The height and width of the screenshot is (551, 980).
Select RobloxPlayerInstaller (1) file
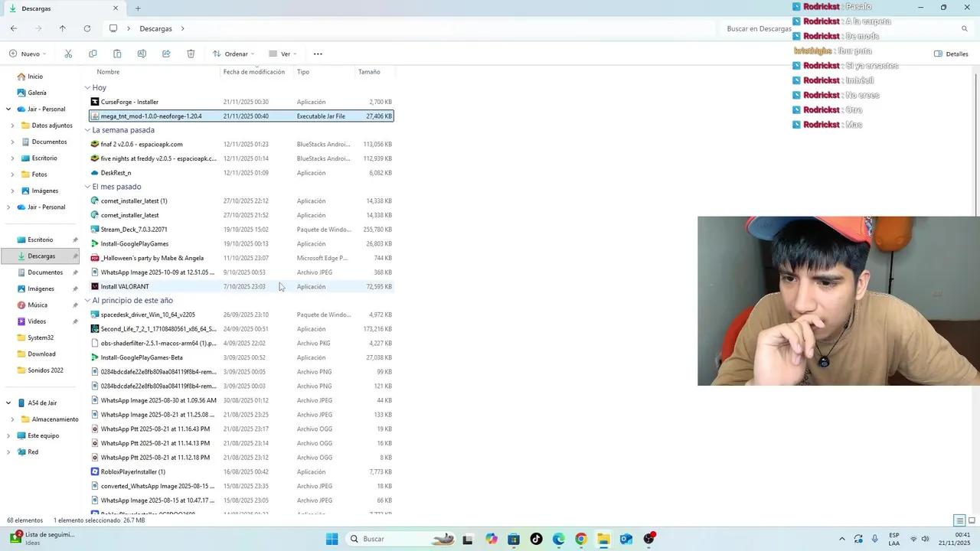click(x=241, y=471)
